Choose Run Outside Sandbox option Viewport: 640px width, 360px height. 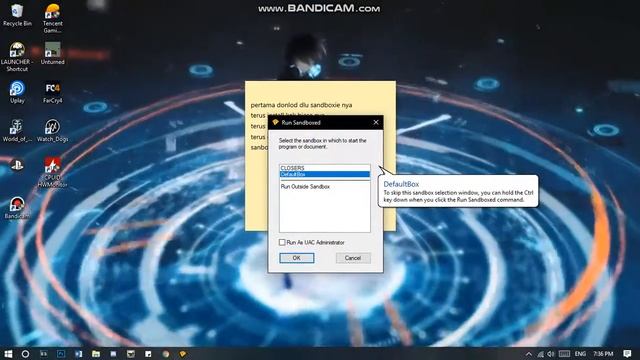coord(325,187)
